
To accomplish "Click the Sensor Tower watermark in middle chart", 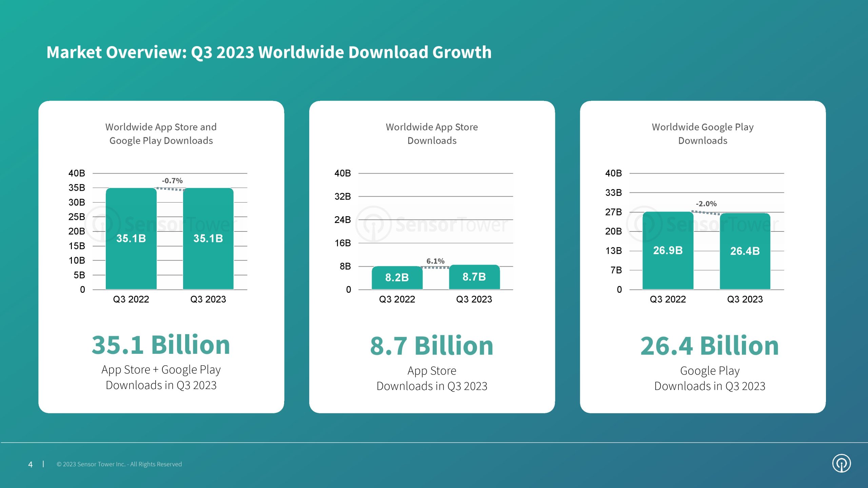I will tap(432, 224).
